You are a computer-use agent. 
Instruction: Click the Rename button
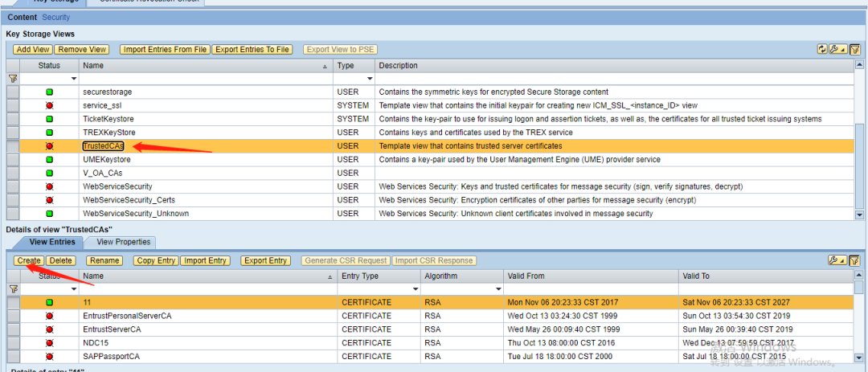[x=104, y=260]
